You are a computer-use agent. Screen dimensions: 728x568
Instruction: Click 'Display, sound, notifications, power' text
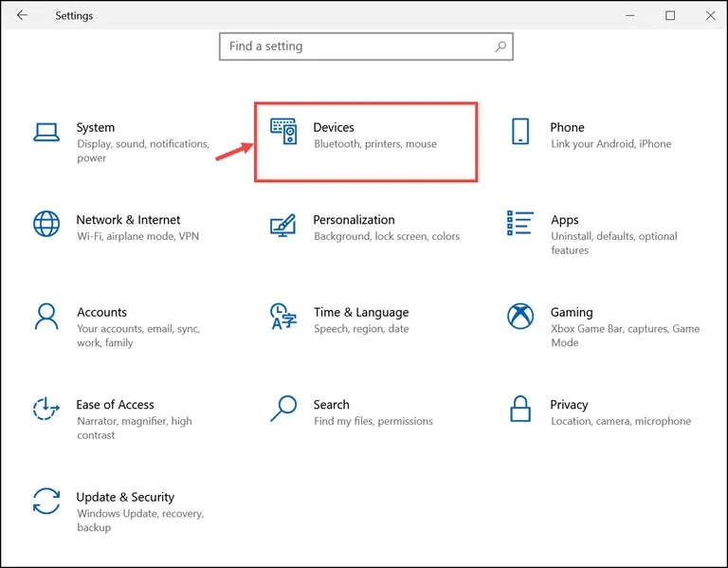[x=143, y=151]
